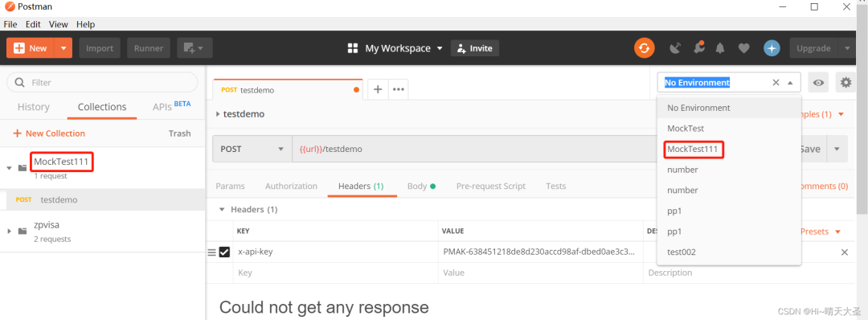This screenshot has height=320, width=868.
Task: Switch to the APIs BETA tab
Action: click(x=172, y=107)
